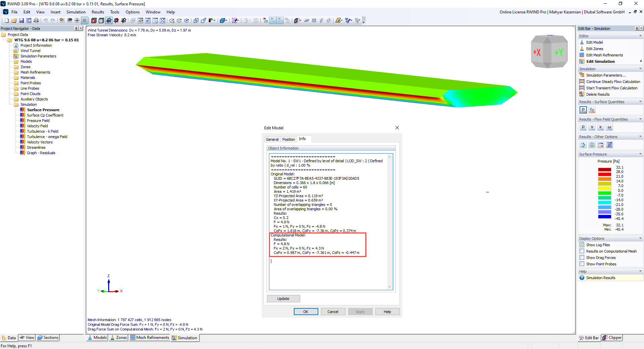
Task: Click the Open folder toolbar icon
Action: (14, 20)
